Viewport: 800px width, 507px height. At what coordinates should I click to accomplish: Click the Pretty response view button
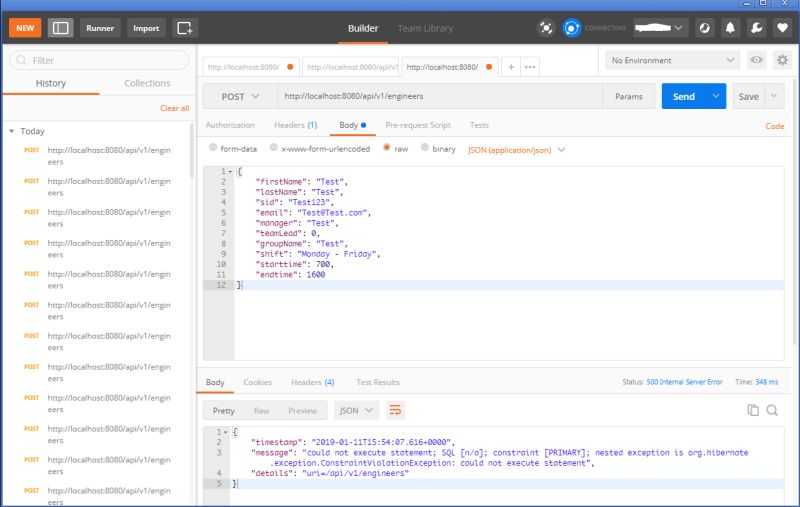coord(223,411)
